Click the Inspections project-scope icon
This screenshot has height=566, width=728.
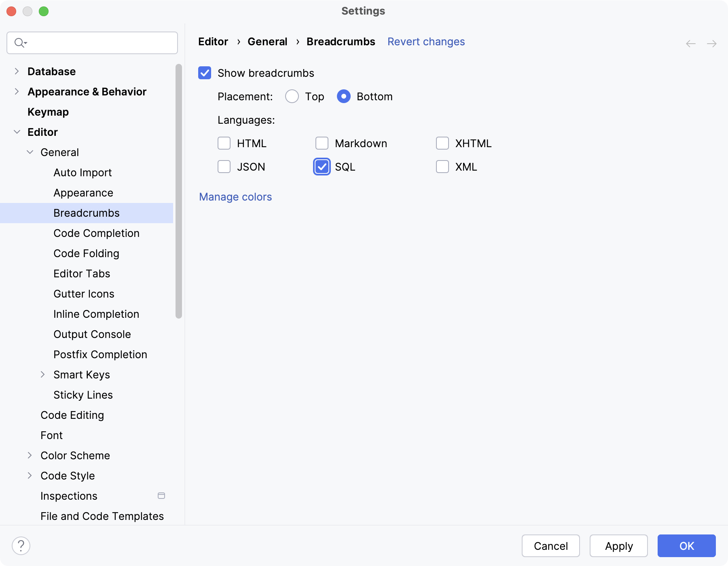[161, 496]
